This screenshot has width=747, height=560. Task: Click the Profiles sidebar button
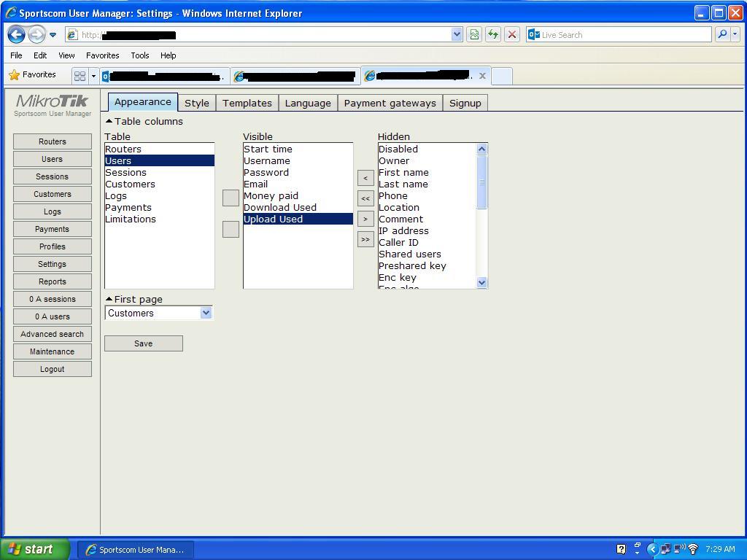tap(53, 246)
